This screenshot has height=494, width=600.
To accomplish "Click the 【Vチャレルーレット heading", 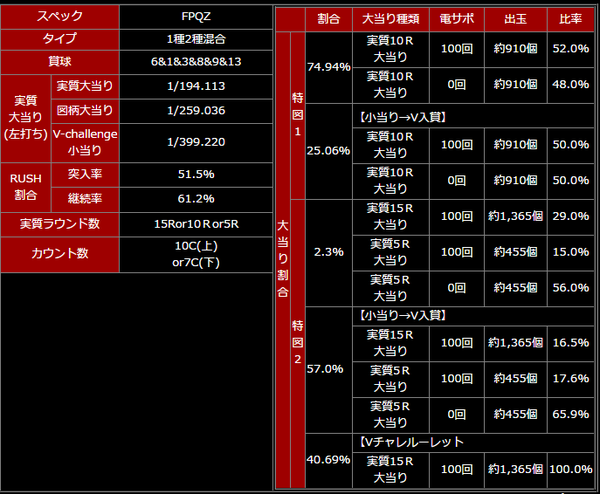I will (411, 442).
